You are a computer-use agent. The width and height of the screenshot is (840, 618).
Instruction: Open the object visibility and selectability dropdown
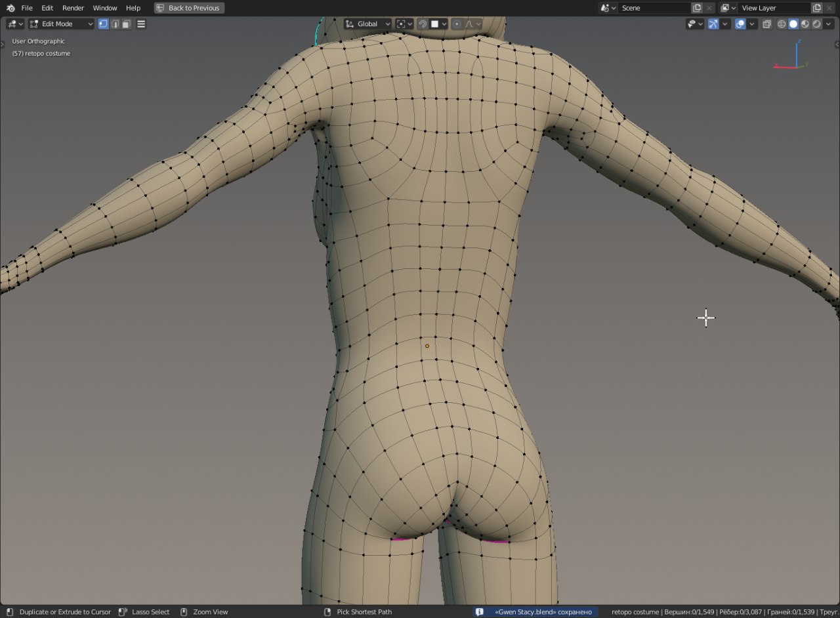(x=694, y=24)
